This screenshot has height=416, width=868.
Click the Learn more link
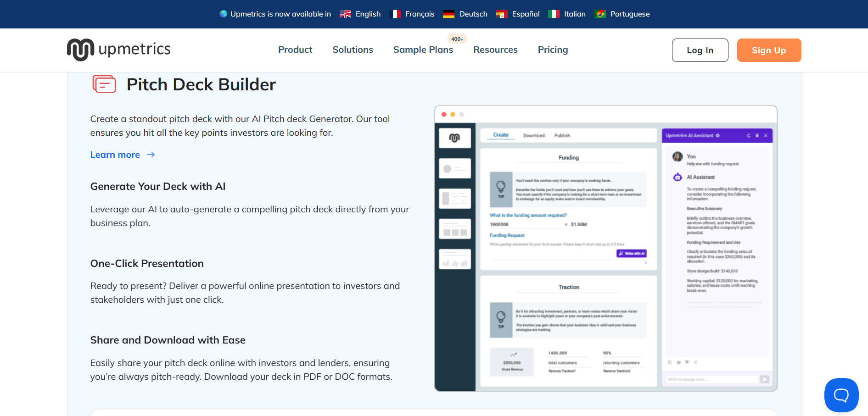(115, 155)
